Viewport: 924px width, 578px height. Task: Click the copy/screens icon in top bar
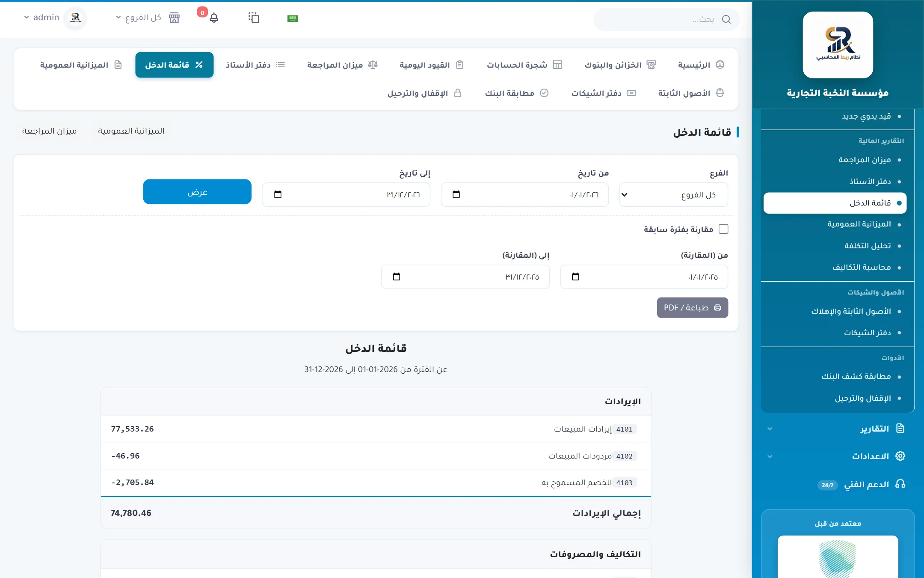tap(254, 18)
